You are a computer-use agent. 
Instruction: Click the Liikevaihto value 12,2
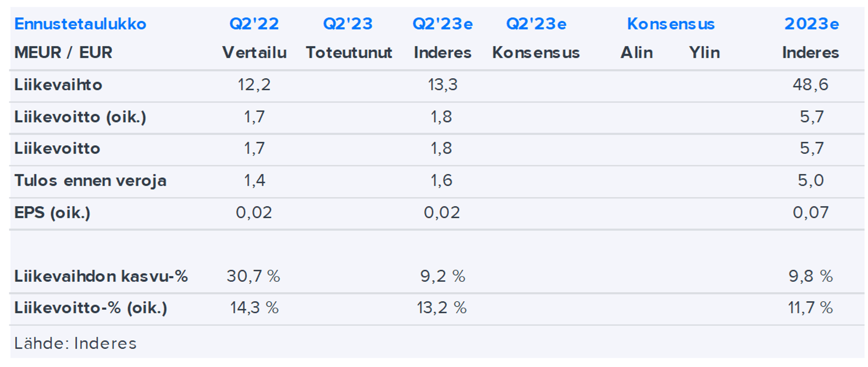(x=254, y=85)
